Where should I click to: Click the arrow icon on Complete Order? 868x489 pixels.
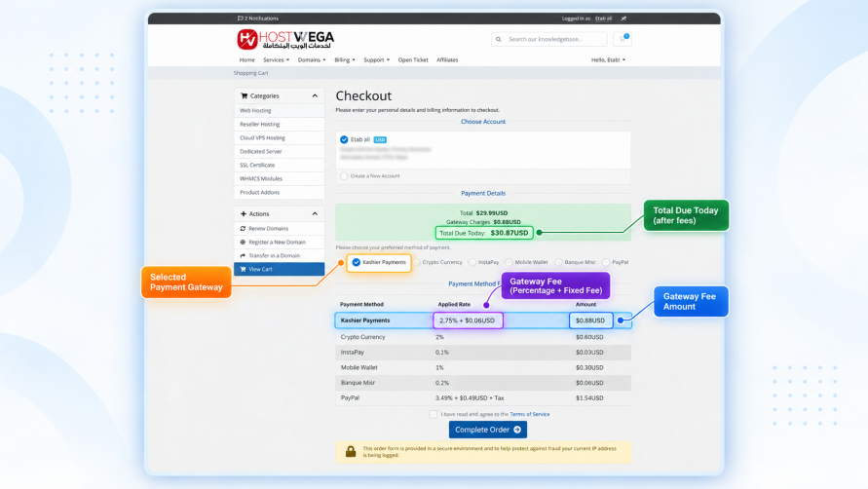point(517,430)
